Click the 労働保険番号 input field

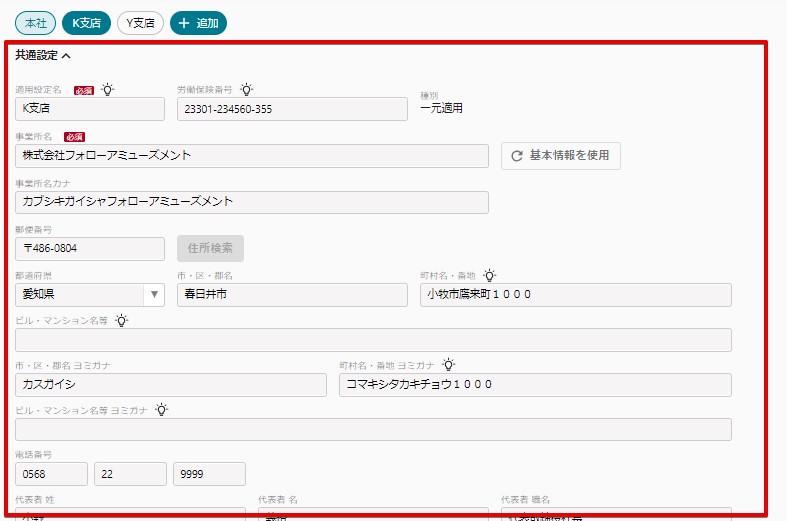tap(292, 109)
